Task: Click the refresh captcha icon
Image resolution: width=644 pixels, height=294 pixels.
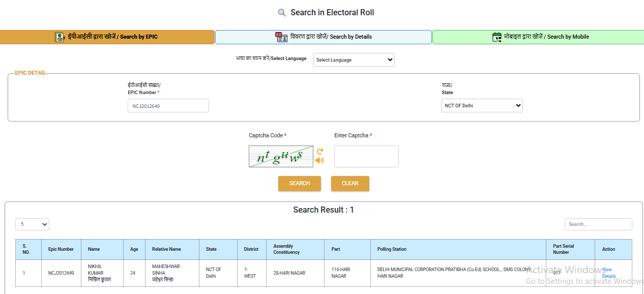Action: tap(320, 152)
